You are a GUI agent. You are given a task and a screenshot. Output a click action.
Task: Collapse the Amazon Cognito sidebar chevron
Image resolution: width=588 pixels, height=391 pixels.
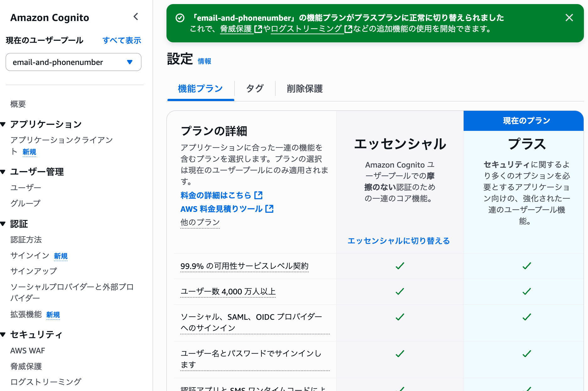pyautogui.click(x=136, y=17)
